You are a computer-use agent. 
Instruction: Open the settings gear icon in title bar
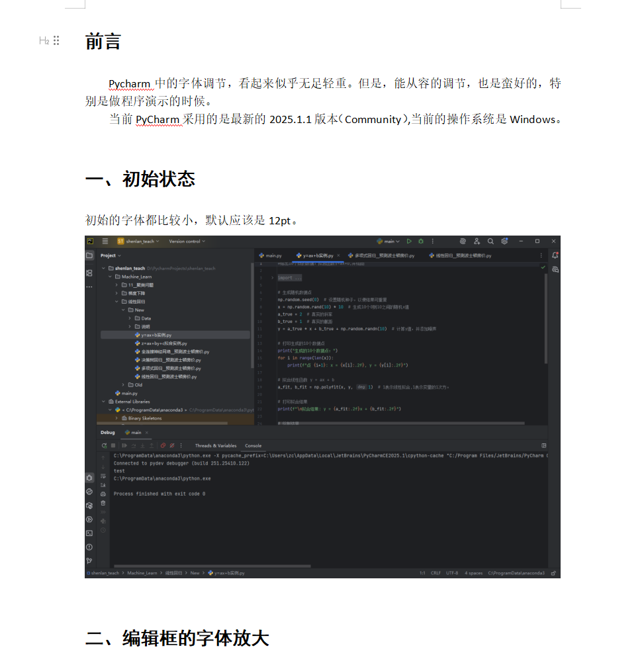[504, 242]
